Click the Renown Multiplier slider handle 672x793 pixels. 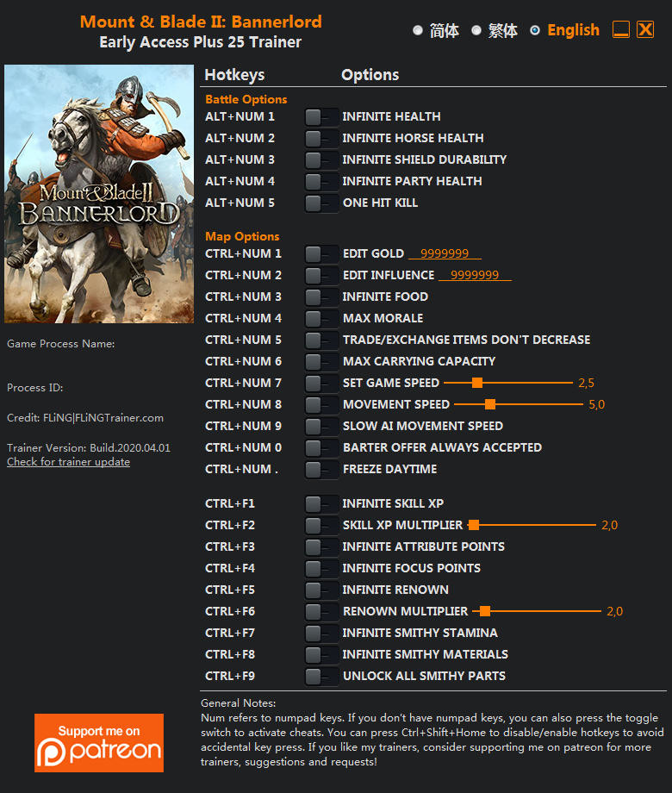485,611
